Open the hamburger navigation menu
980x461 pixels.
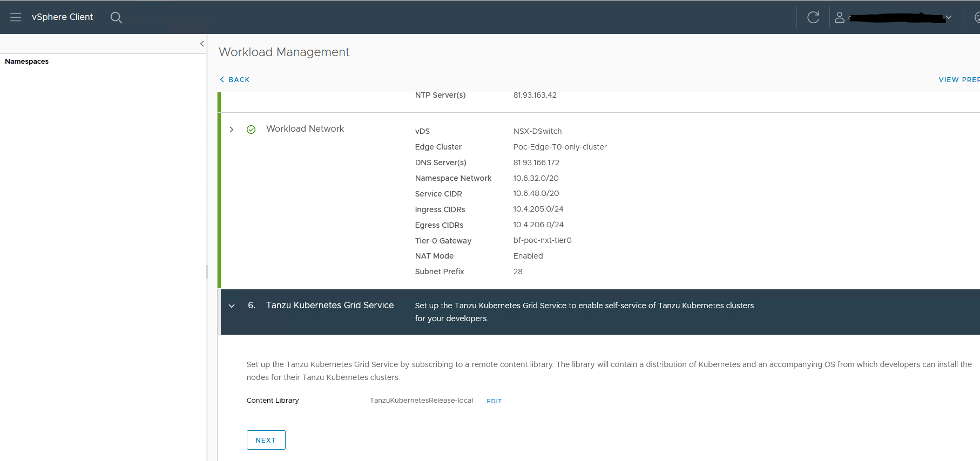16,17
